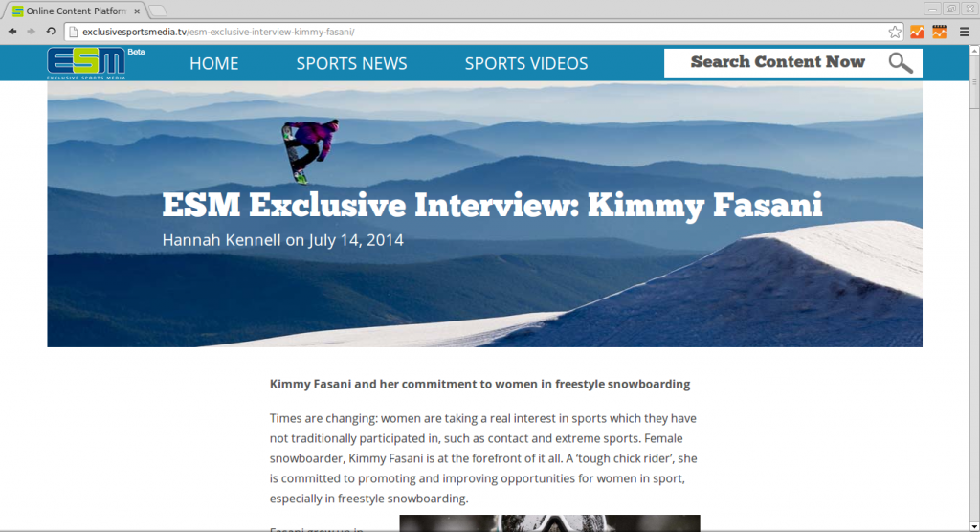Open the orange chart extension icon
This screenshot has width=980, height=532.
click(x=917, y=32)
